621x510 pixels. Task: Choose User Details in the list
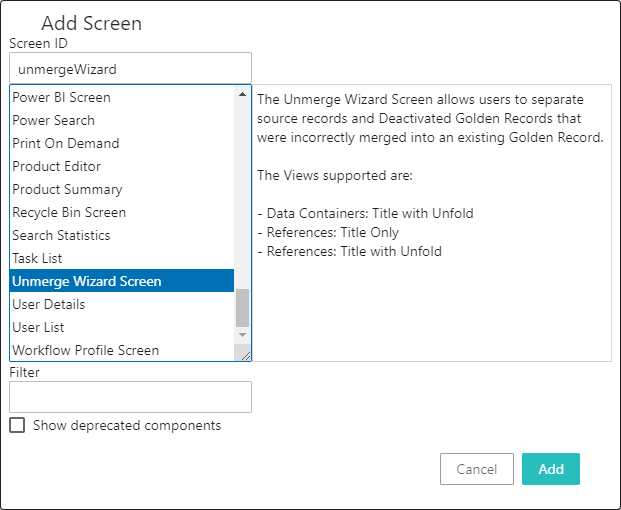click(48, 304)
